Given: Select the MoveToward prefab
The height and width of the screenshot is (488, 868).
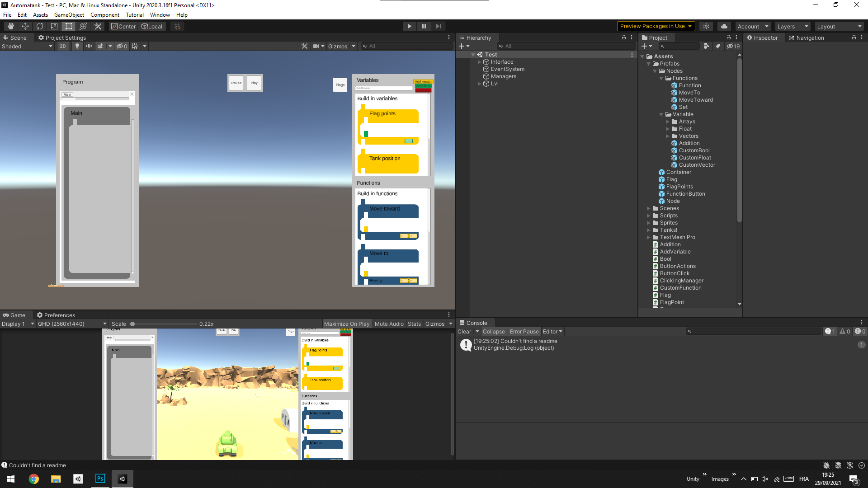Looking at the screenshot, I should click(x=696, y=100).
